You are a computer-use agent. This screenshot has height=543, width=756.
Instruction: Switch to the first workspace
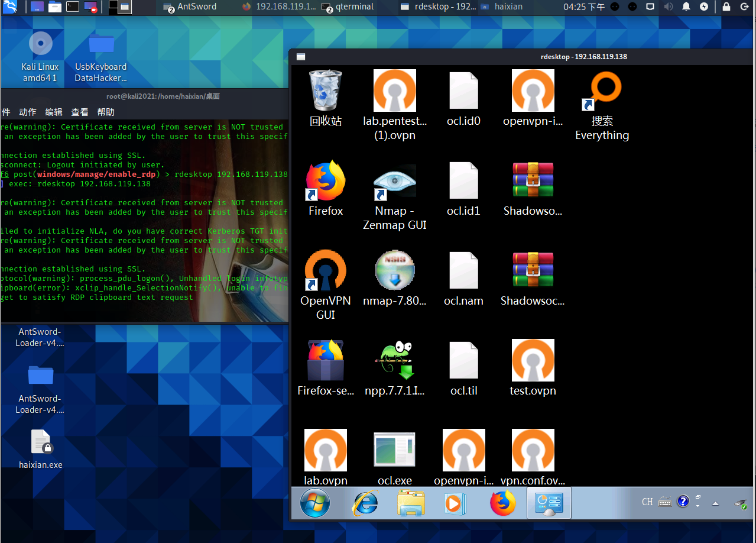click(x=113, y=7)
